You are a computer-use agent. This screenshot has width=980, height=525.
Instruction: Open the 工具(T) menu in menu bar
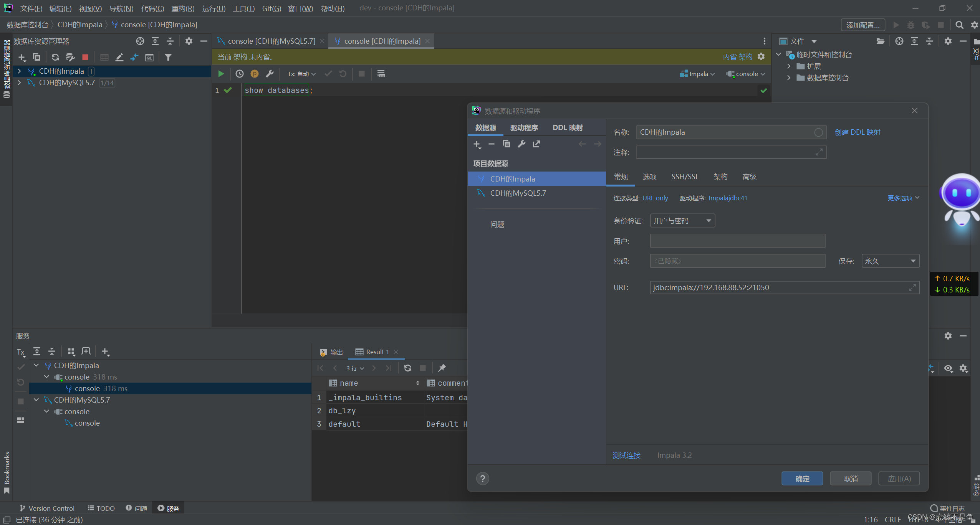[x=243, y=8]
